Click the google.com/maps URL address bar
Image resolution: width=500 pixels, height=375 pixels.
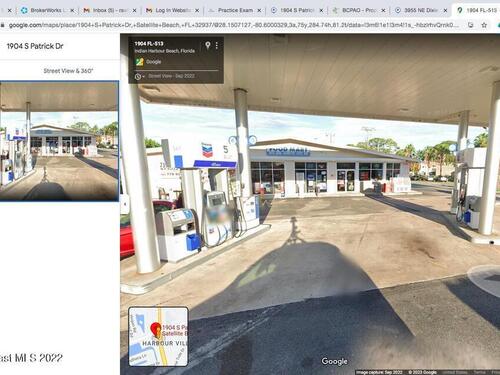coord(233,25)
